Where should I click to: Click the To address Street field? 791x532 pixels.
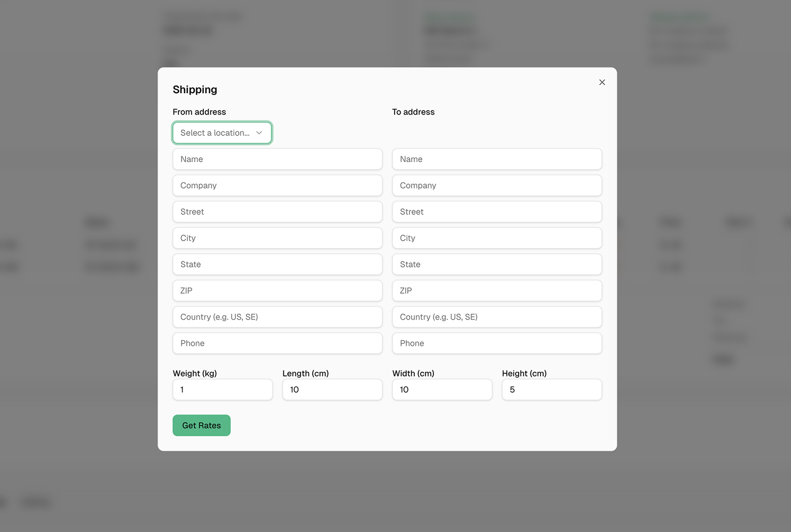(x=496, y=212)
